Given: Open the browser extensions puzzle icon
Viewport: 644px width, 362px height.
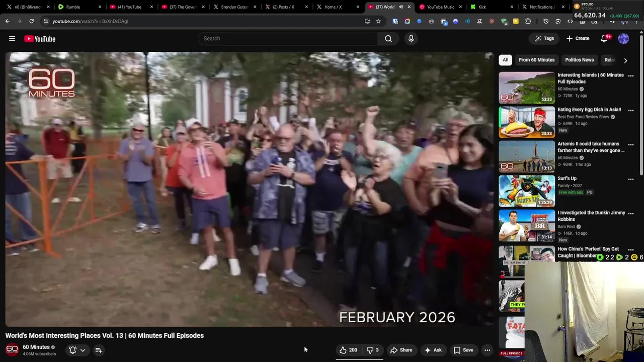Looking at the screenshot, I should click(x=528, y=21).
